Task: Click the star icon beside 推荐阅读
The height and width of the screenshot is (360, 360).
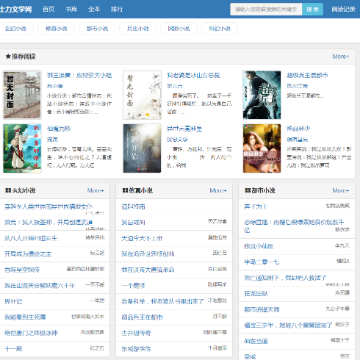Action: pos(8,57)
